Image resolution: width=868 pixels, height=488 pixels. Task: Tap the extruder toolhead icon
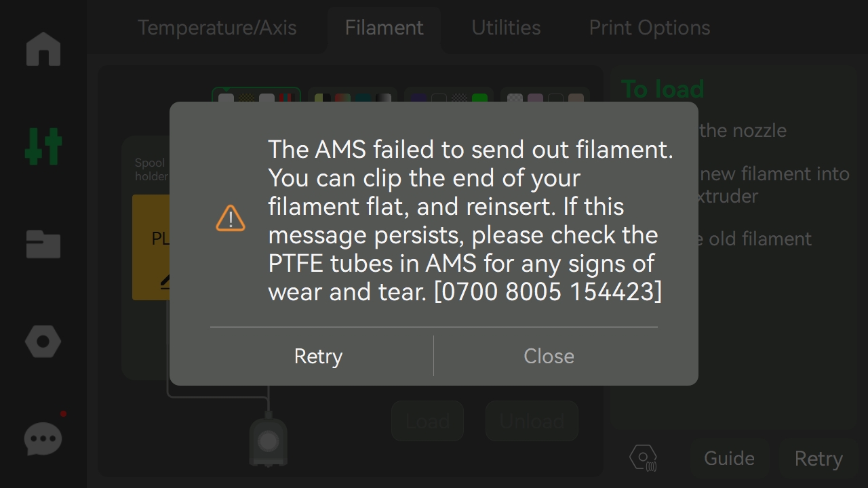269,441
